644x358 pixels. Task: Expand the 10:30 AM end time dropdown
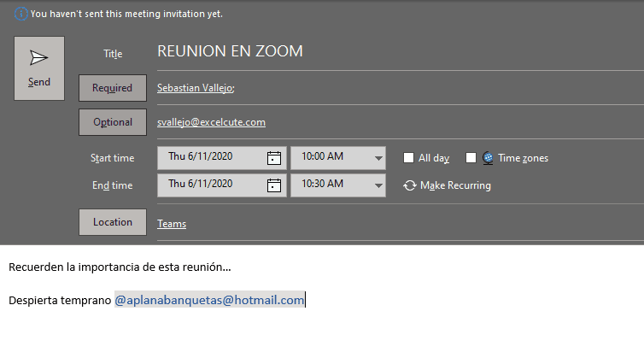(378, 185)
